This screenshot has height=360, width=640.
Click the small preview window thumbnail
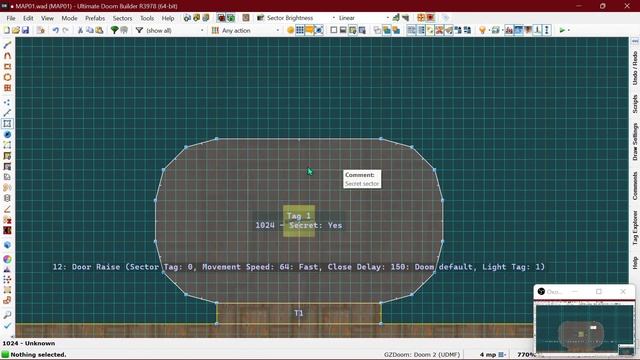pos(584,329)
